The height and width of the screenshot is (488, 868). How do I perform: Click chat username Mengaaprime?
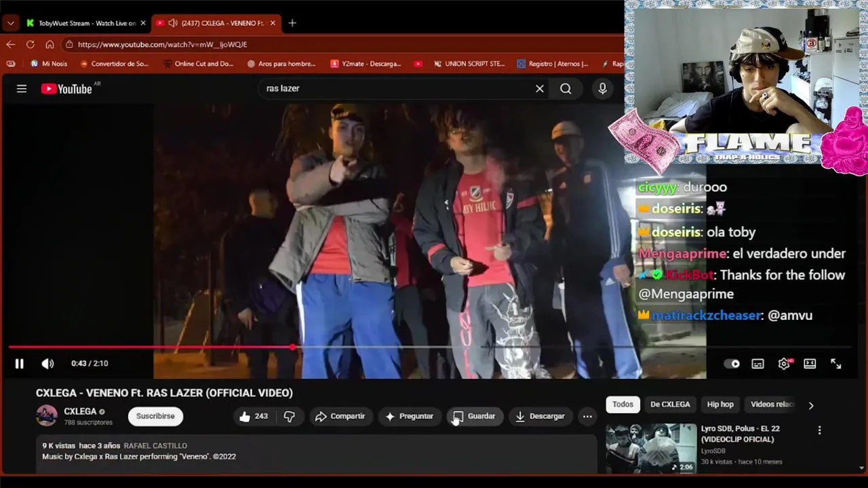683,253
